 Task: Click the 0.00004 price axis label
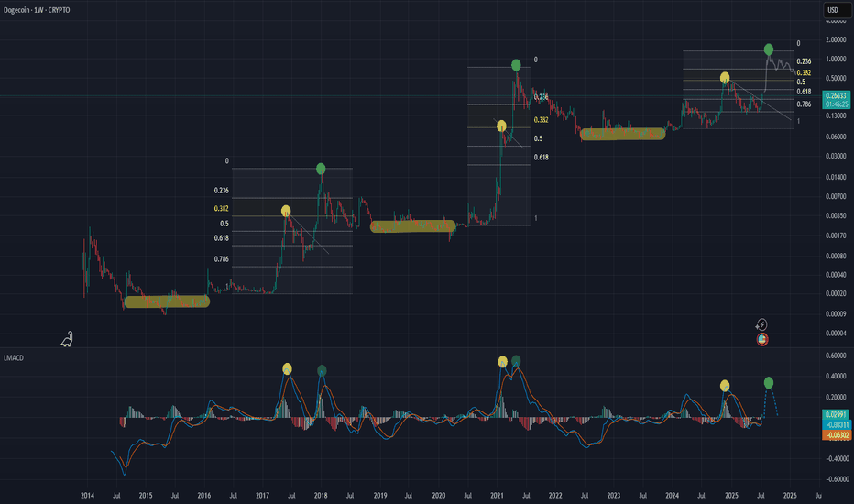[x=836, y=333]
